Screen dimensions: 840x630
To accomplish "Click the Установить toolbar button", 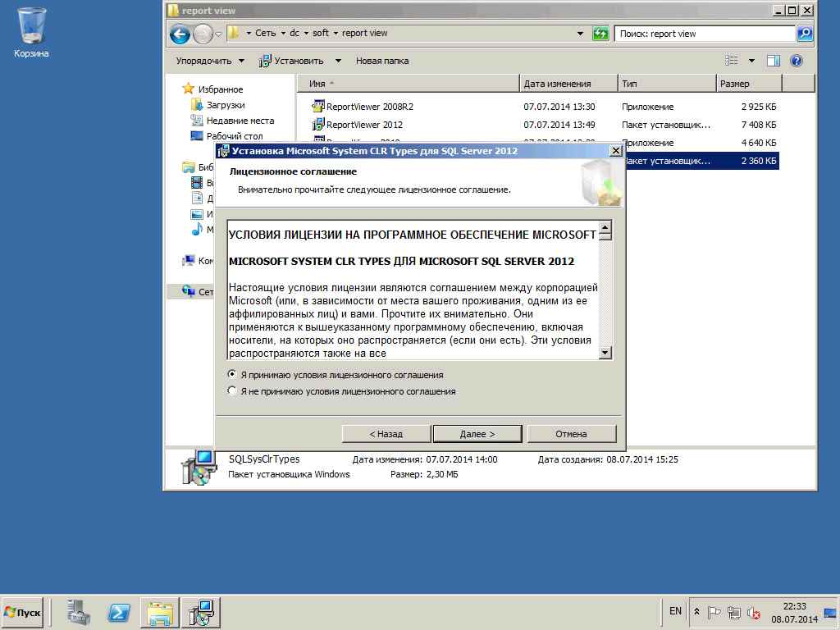I will 292,61.
